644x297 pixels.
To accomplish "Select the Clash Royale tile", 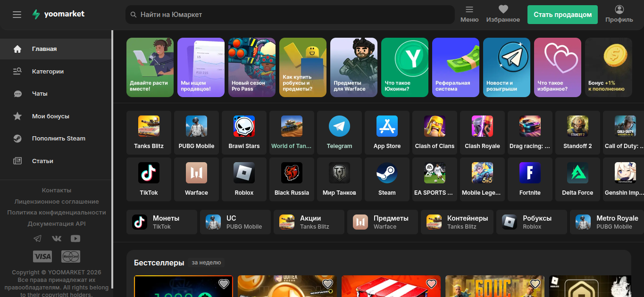I will [482, 132].
